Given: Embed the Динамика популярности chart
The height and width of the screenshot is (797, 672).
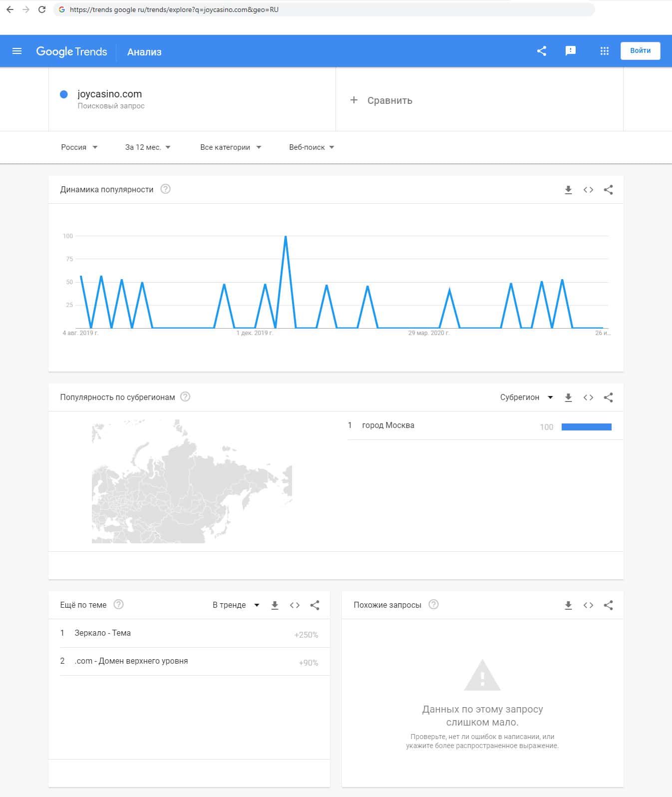Looking at the screenshot, I should (x=588, y=190).
